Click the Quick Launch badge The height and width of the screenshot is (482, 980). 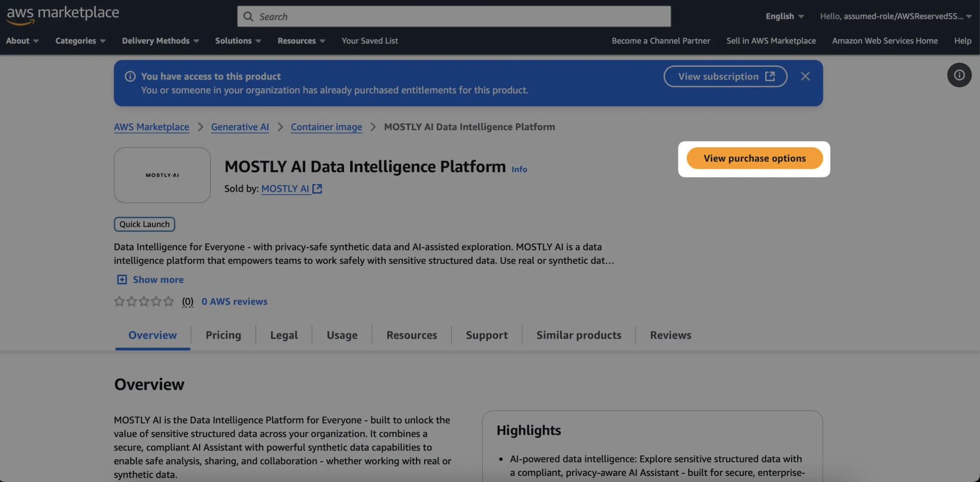[x=144, y=224]
